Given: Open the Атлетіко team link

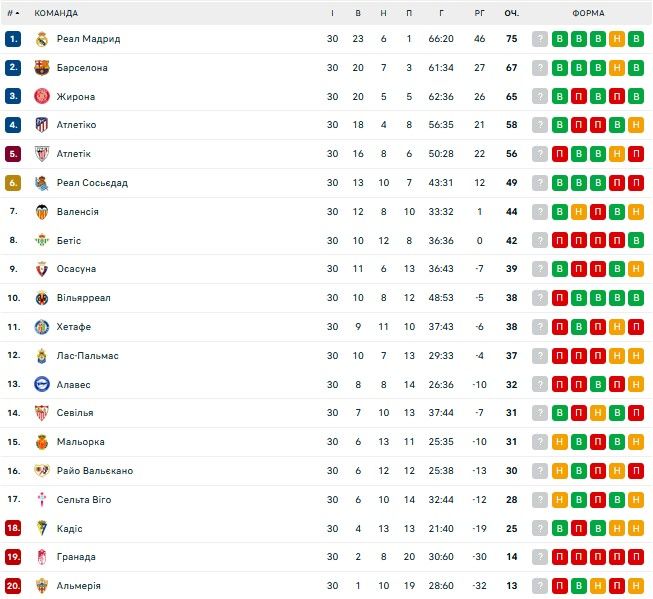Looking at the screenshot, I should click(x=77, y=125).
